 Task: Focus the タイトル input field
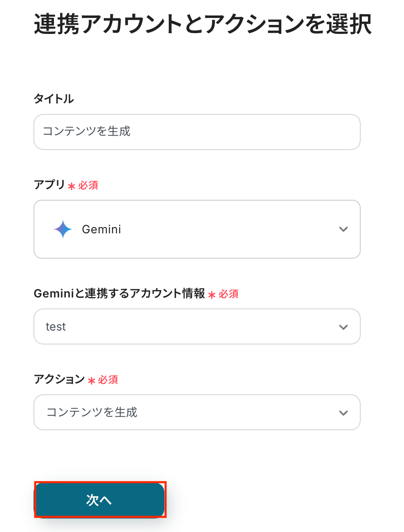[x=197, y=132]
